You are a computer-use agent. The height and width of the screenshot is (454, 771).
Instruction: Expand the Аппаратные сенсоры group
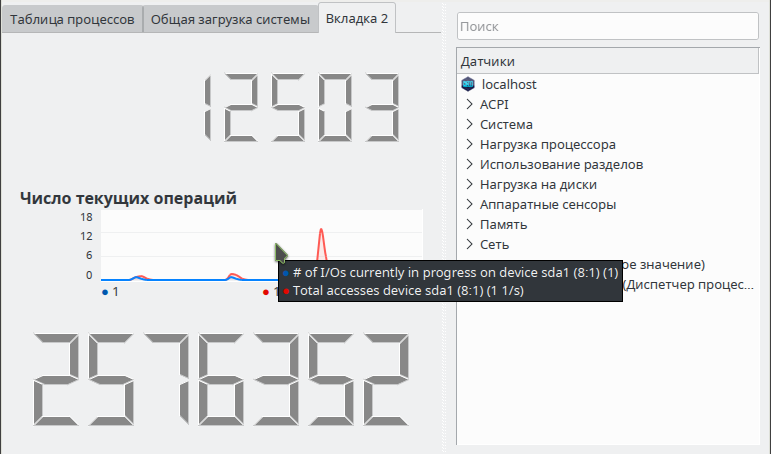tap(470, 205)
